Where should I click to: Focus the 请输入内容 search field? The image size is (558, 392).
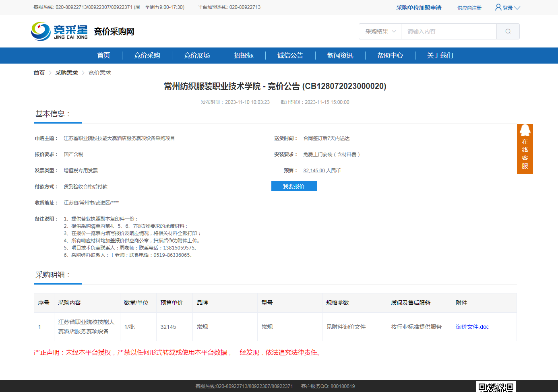click(448, 31)
